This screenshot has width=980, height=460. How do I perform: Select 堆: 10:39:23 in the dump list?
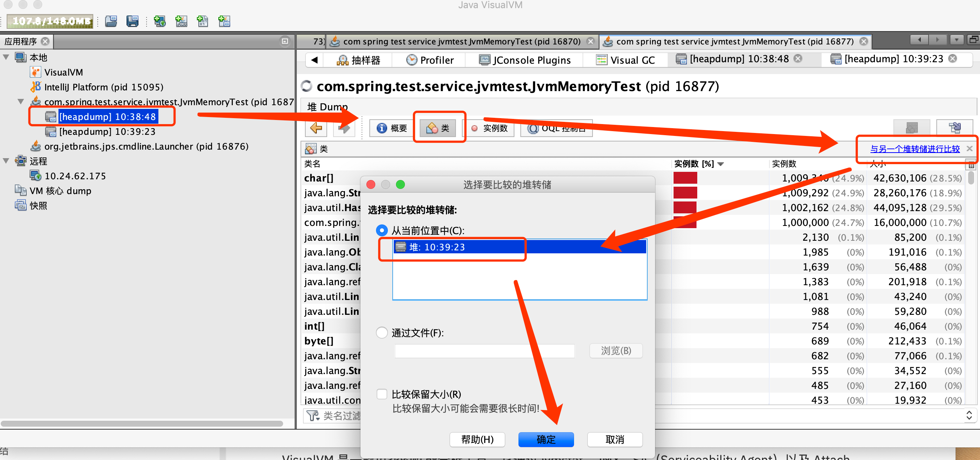437,247
